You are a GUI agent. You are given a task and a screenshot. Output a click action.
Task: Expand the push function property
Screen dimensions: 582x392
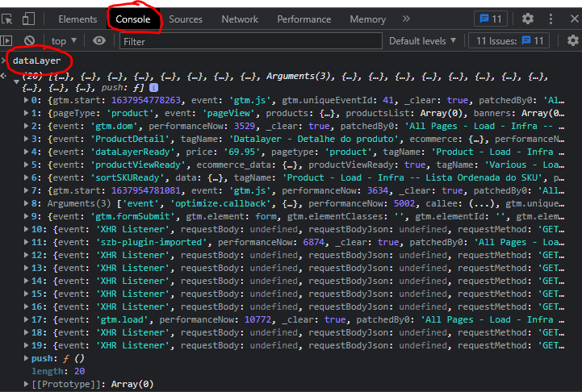pos(26,358)
